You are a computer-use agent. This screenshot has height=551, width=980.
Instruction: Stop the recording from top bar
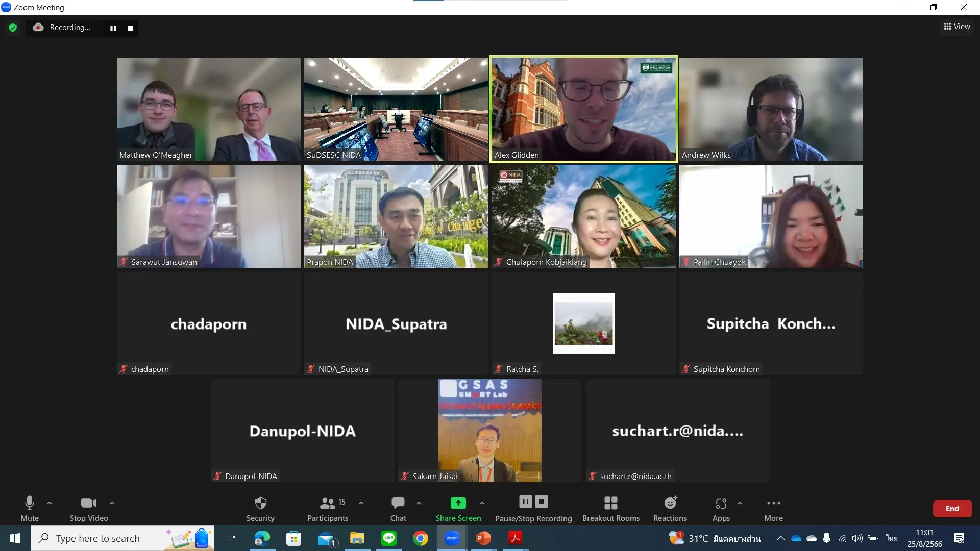[130, 28]
